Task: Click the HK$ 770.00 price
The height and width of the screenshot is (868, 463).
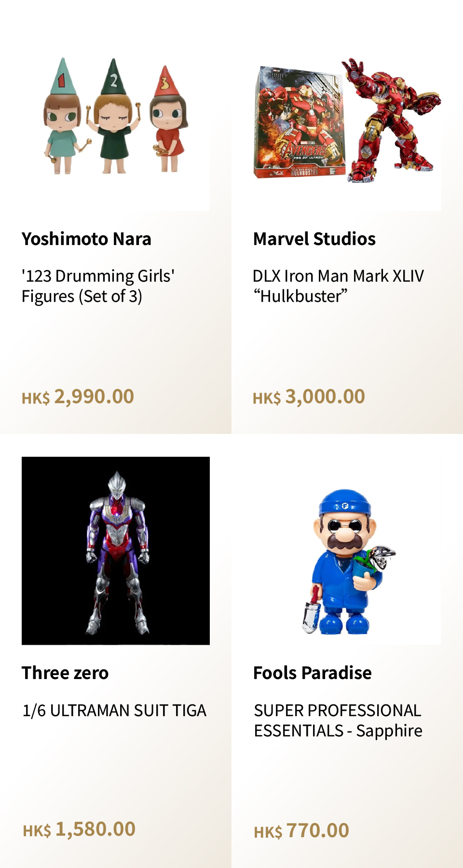Action: (x=301, y=831)
